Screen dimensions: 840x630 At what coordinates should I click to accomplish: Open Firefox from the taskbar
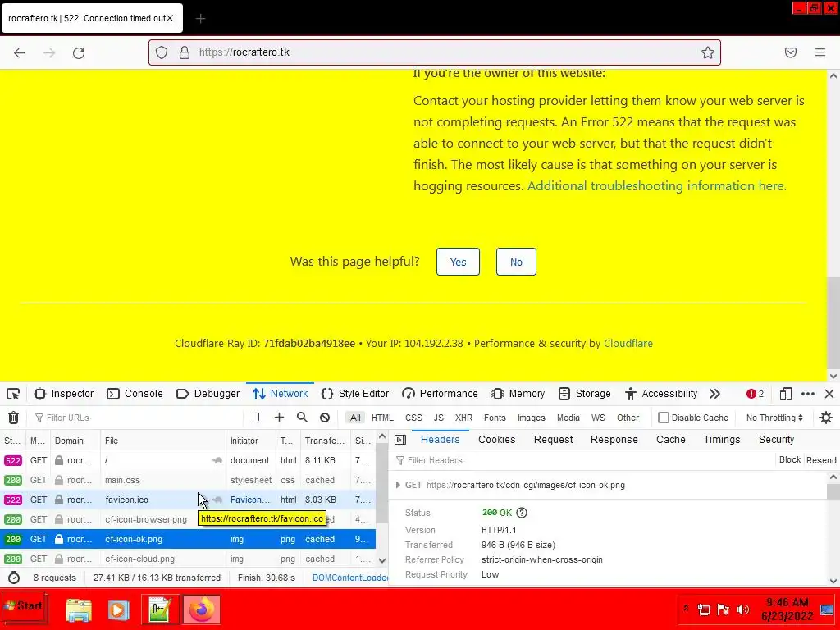tap(202, 609)
